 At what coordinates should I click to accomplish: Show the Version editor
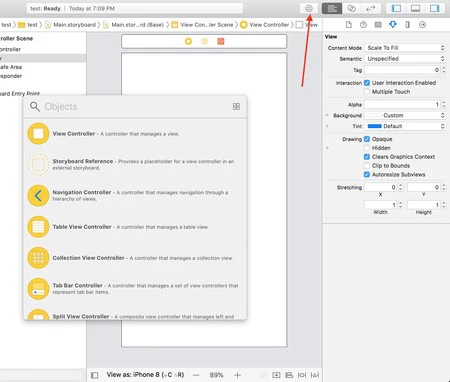tap(370, 8)
